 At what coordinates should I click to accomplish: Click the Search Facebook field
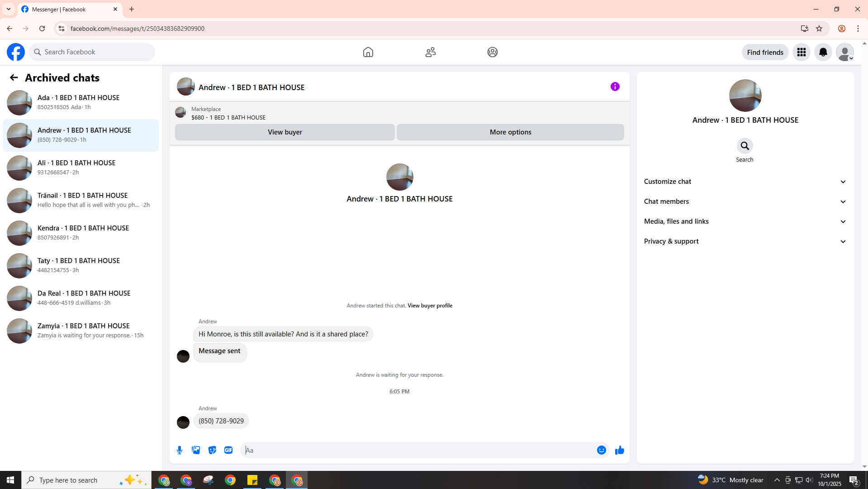point(92,52)
